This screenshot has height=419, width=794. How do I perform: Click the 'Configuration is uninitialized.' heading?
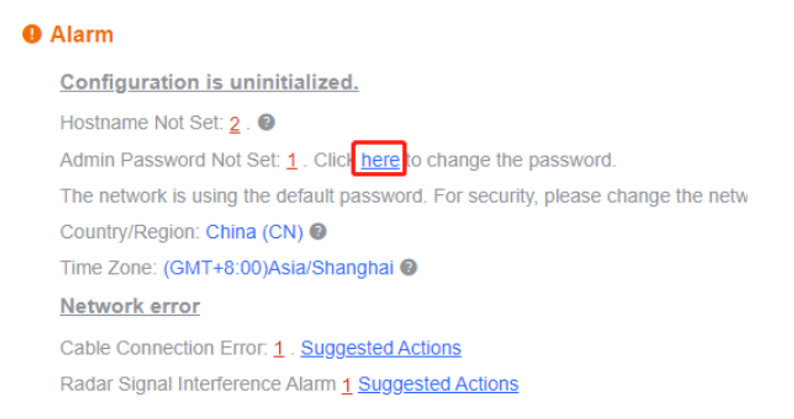pyautogui.click(x=209, y=82)
